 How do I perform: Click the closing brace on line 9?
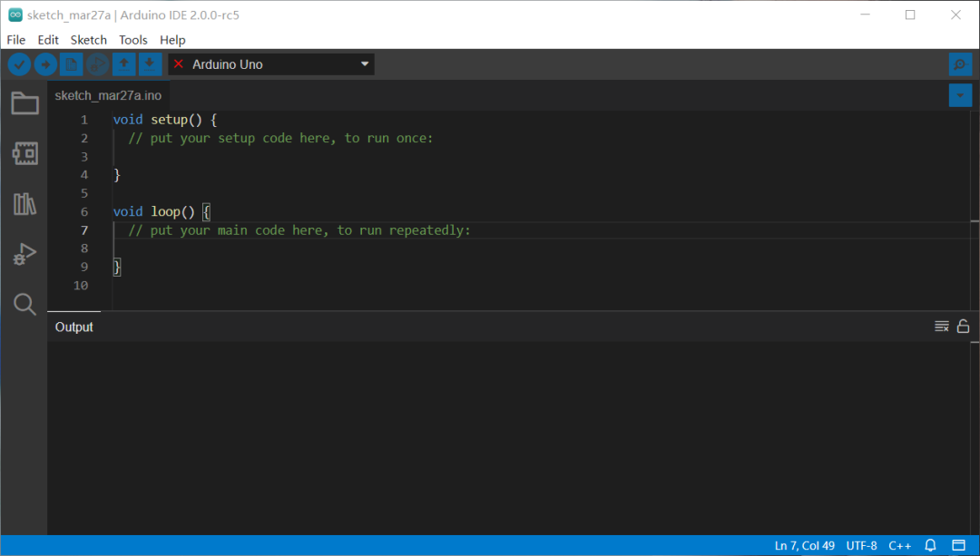pos(117,268)
